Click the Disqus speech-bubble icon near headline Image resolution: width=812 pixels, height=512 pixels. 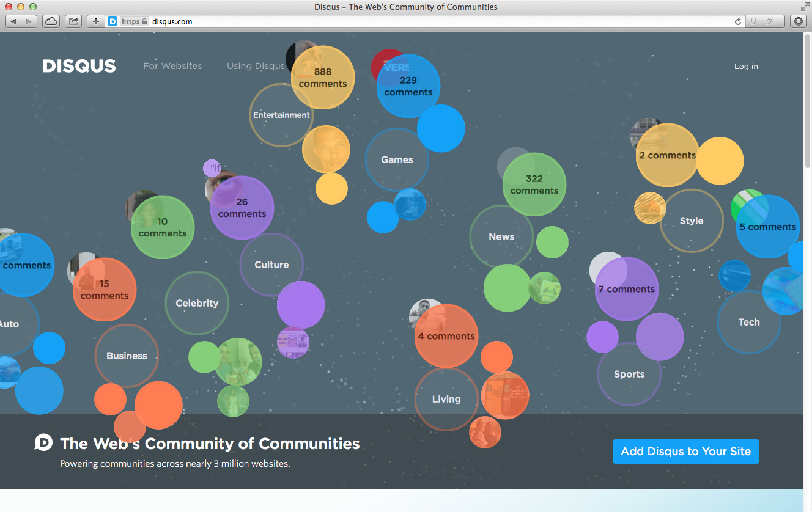pyautogui.click(x=43, y=442)
